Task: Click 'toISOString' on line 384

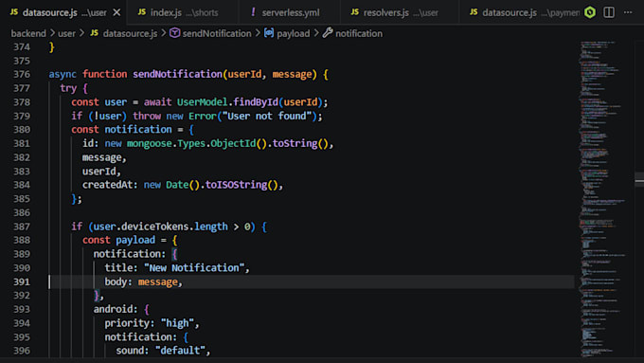Action: [x=236, y=185]
